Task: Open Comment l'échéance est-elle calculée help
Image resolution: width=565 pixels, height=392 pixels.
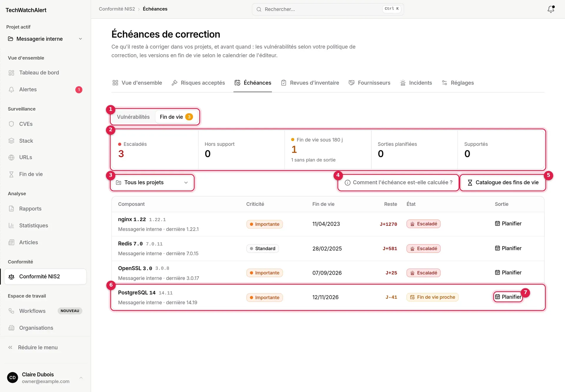Action: point(398,182)
